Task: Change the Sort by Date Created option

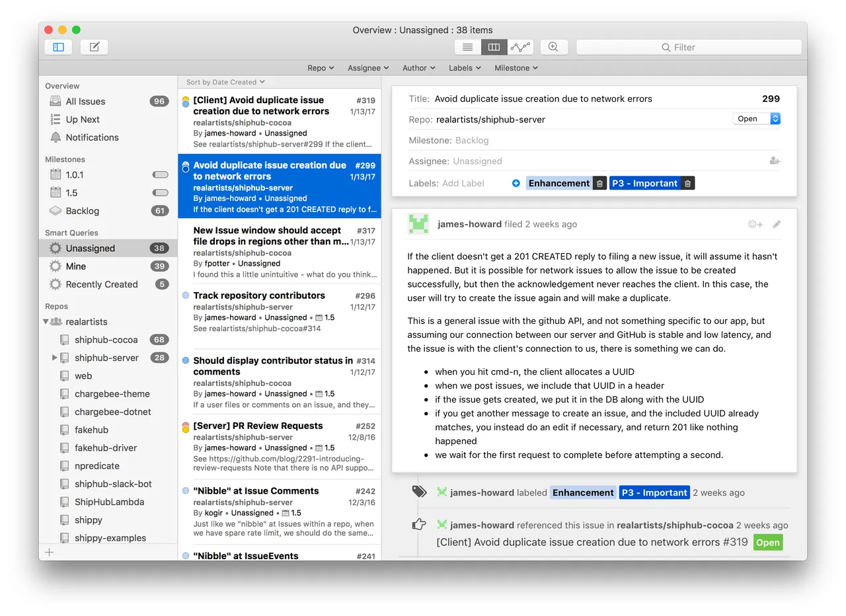Action: coord(225,82)
